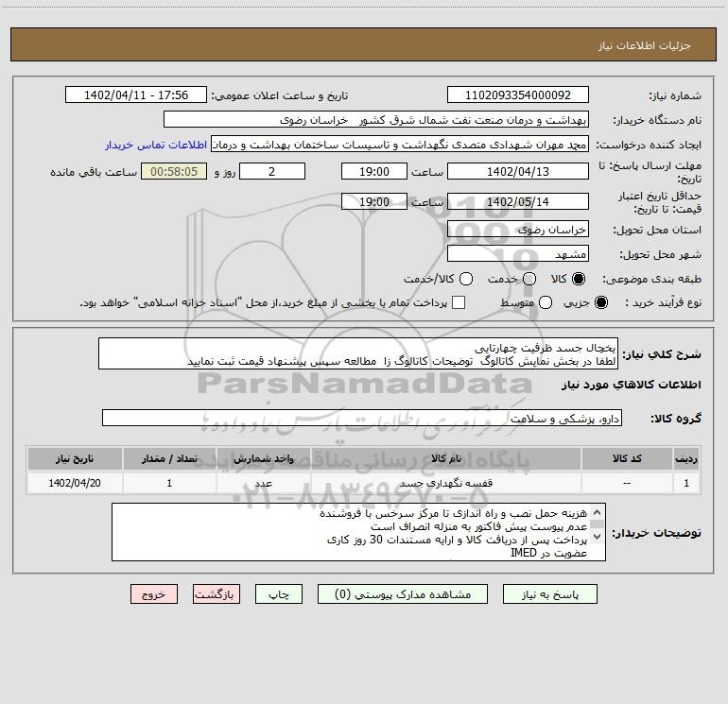Viewport: 728px width, 704px height.
Task: Open the اطلاعات تماس خریدار link
Action: pos(156,145)
